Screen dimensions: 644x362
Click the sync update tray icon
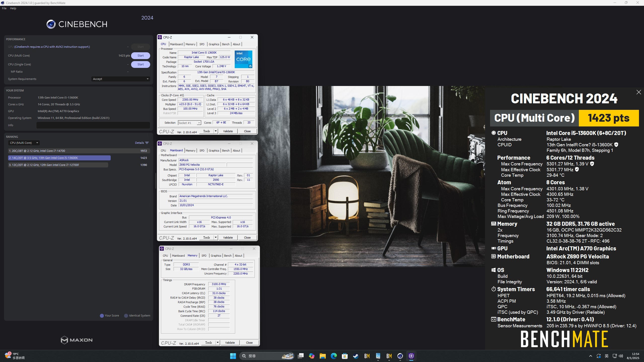599,356
